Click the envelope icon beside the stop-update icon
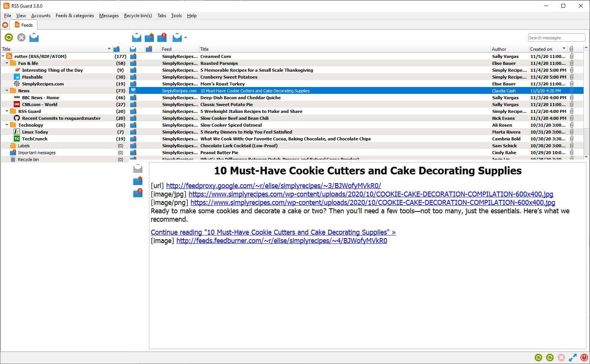590x364 pixels. click(x=34, y=37)
